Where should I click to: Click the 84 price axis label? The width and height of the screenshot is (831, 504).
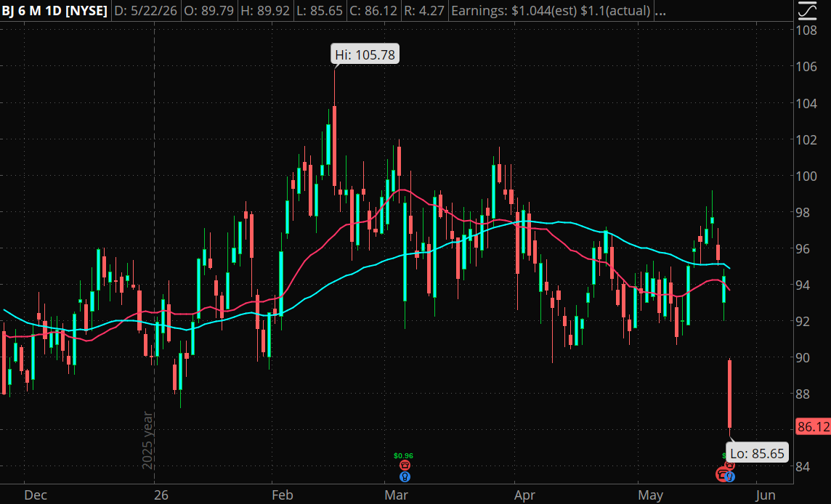point(803,466)
